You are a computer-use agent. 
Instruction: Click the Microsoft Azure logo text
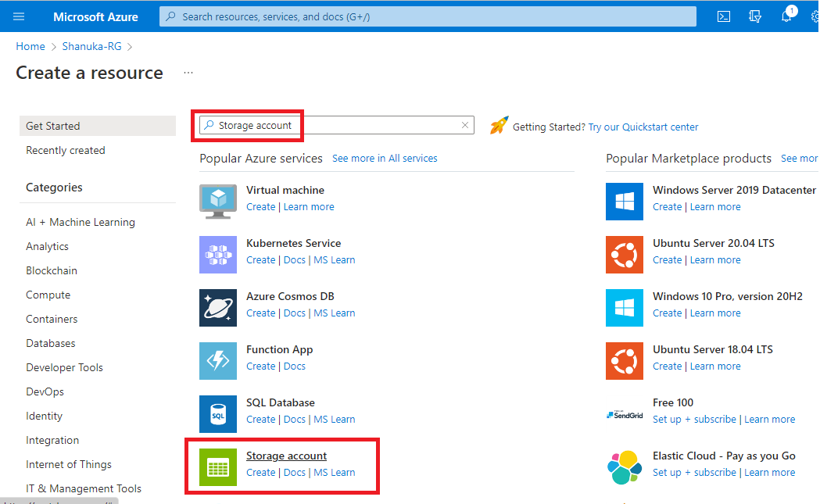95,16
